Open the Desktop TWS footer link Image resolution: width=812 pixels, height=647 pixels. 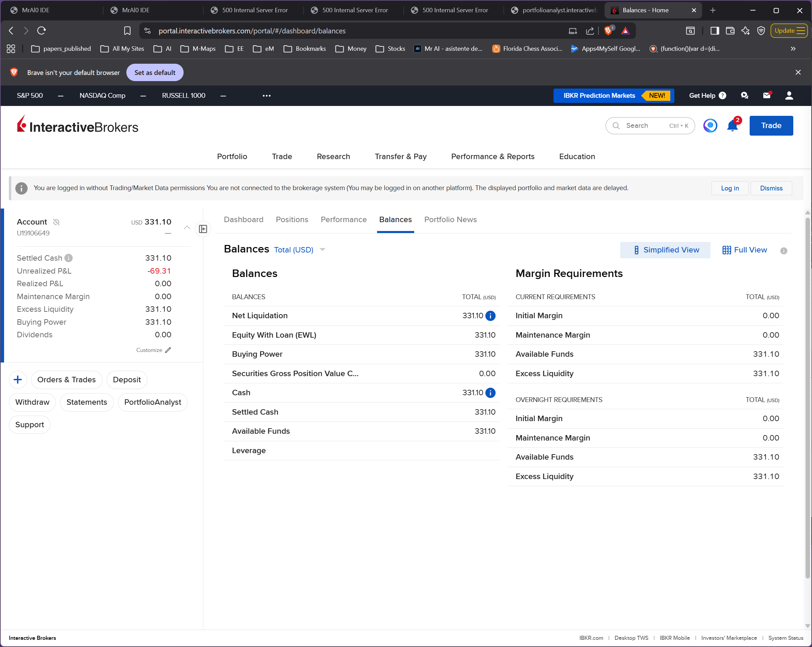coord(631,638)
